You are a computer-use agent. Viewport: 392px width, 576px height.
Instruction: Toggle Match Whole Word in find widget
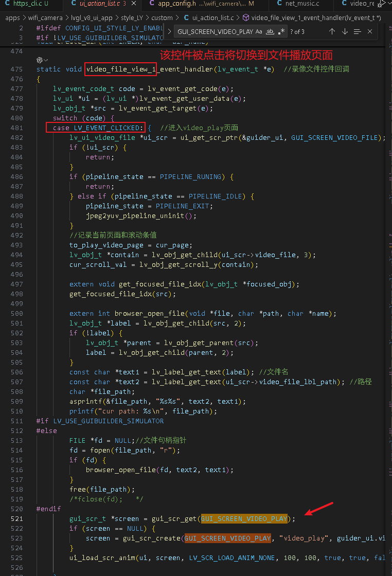[270, 31]
